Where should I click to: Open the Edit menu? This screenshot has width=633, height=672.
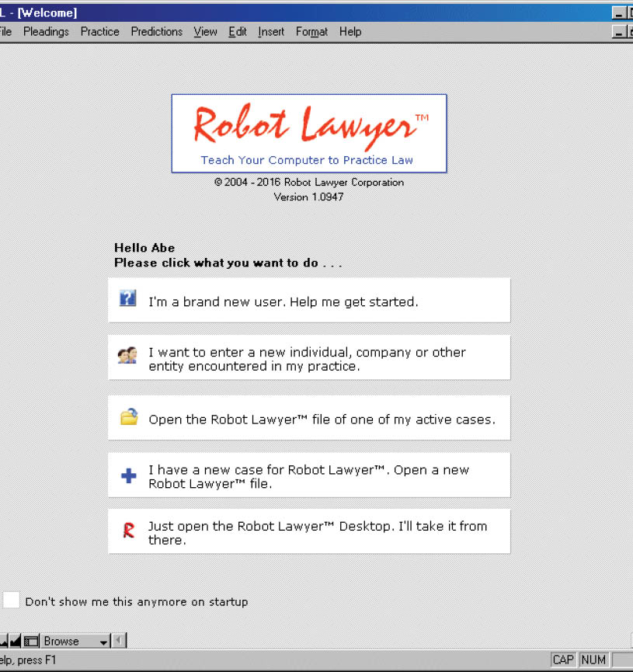pos(237,32)
